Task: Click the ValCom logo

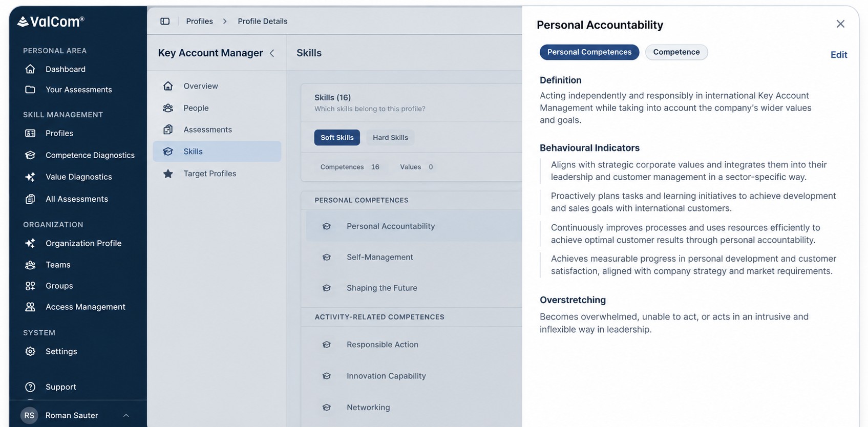Action: pos(50,22)
